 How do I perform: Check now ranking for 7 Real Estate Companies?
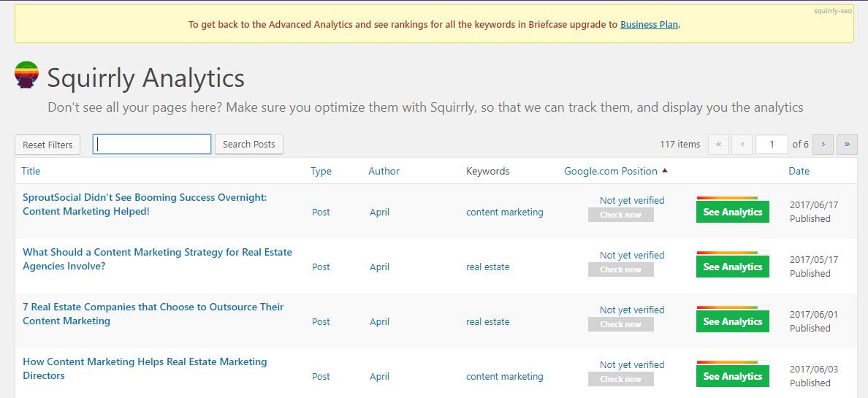[620, 324]
